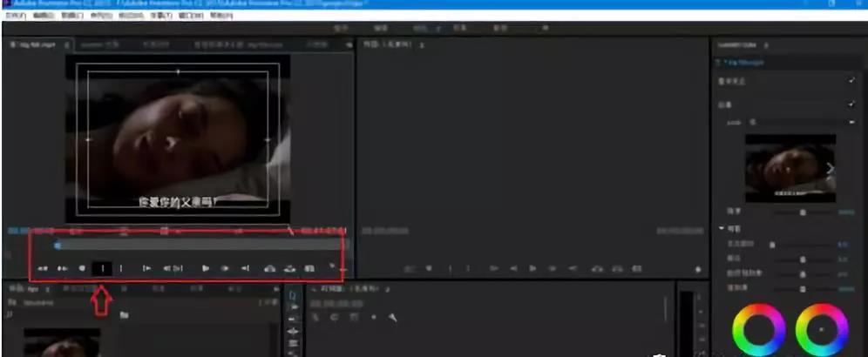The height and width of the screenshot is (357, 868).
Task: Click the Lumetri Intensity slider handle
Action: (x=803, y=212)
